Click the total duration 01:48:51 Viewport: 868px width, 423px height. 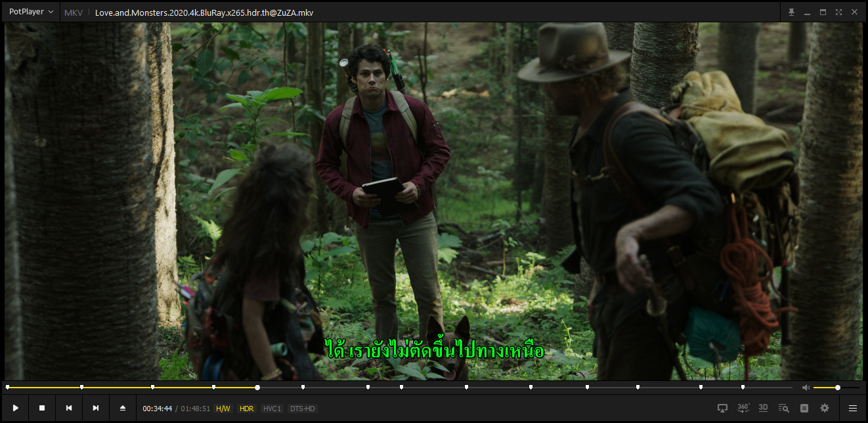pos(196,409)
